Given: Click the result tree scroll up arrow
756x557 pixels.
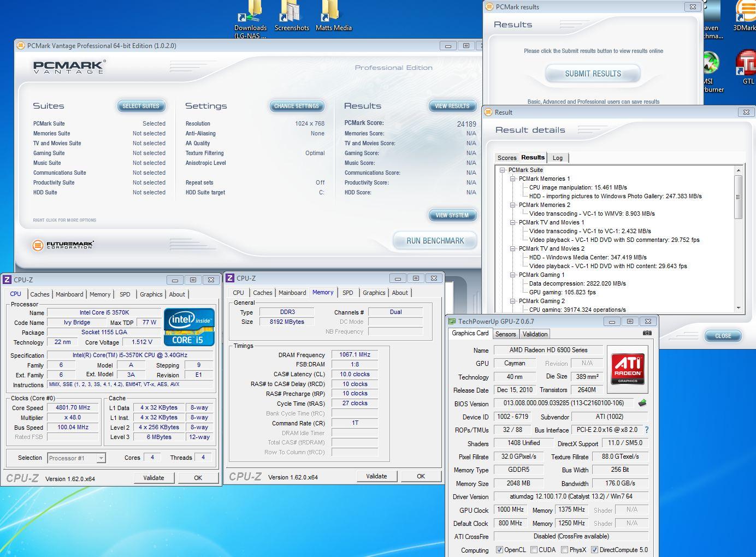Looking at the screenshot, I should (x=739, y=170).
